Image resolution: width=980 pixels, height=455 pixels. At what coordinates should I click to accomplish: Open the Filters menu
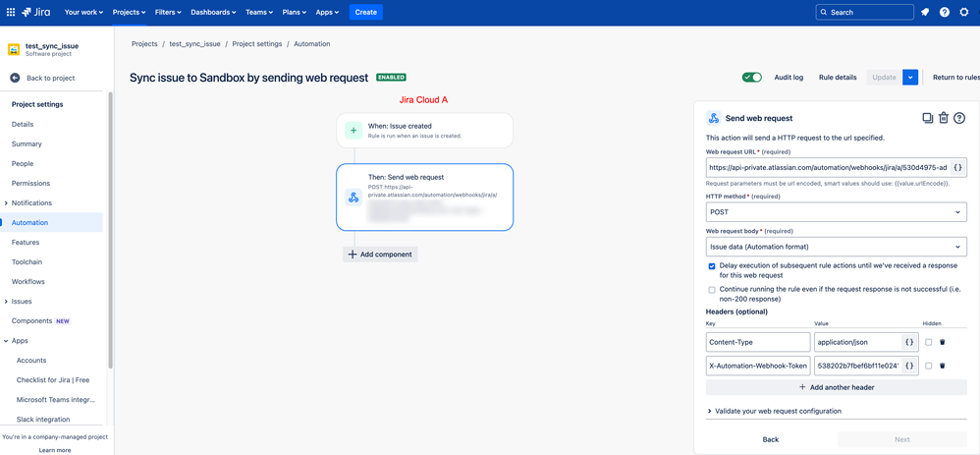pos(168,12)
